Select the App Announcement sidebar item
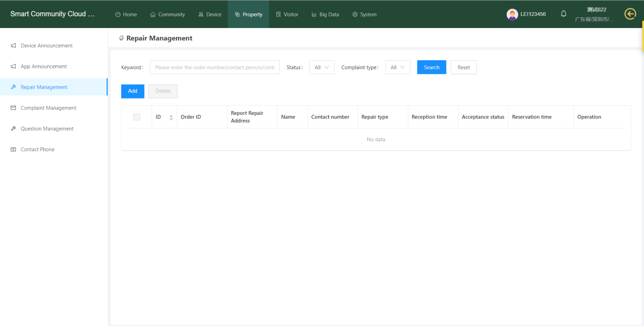 44,66
